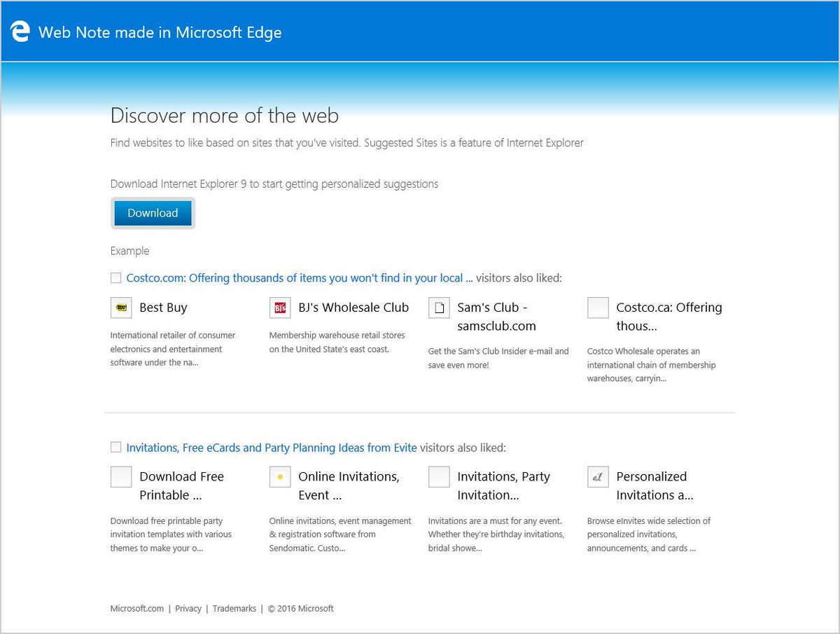Open the Online Invitations, Event ... title
This screenshot has width=840, height=634.
[349, 485]
